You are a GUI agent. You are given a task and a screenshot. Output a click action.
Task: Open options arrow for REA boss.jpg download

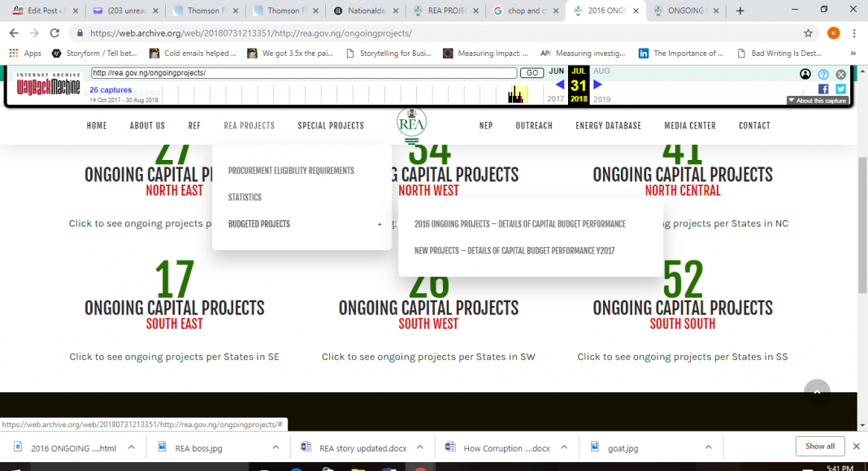275,447
